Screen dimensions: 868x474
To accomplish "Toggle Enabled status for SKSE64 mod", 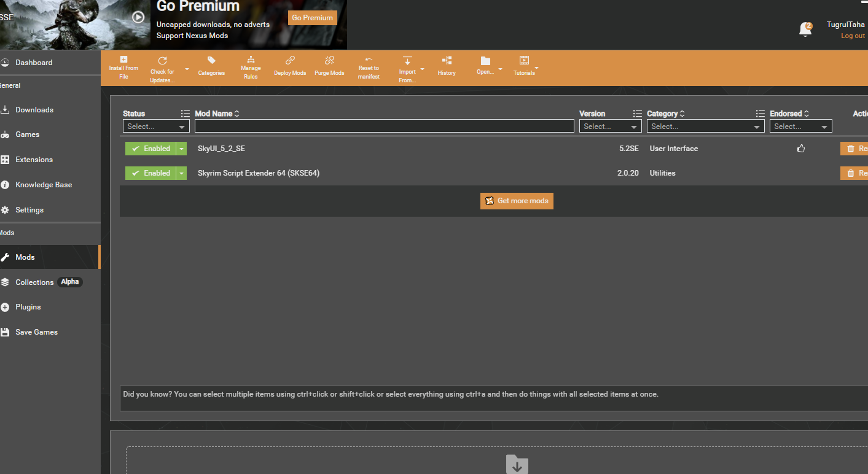I will [x=151, y=173].
